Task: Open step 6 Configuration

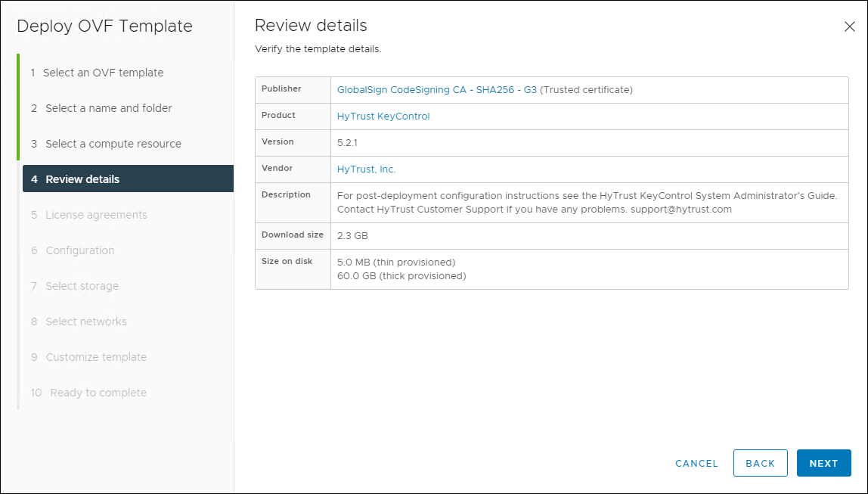Action: pyautogui.click(x=73, y=250)
